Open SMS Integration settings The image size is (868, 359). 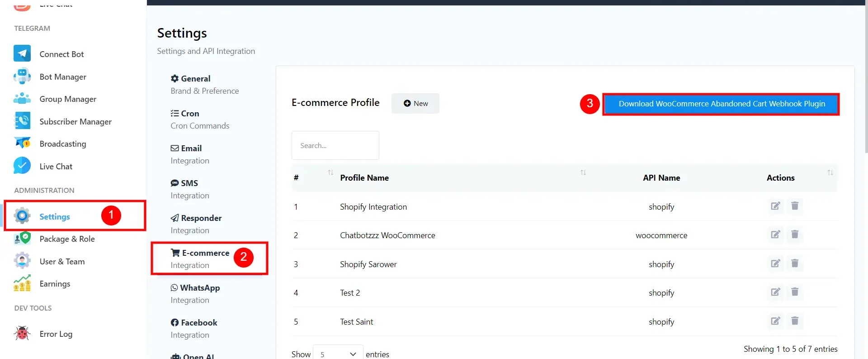tap(190, 189)
